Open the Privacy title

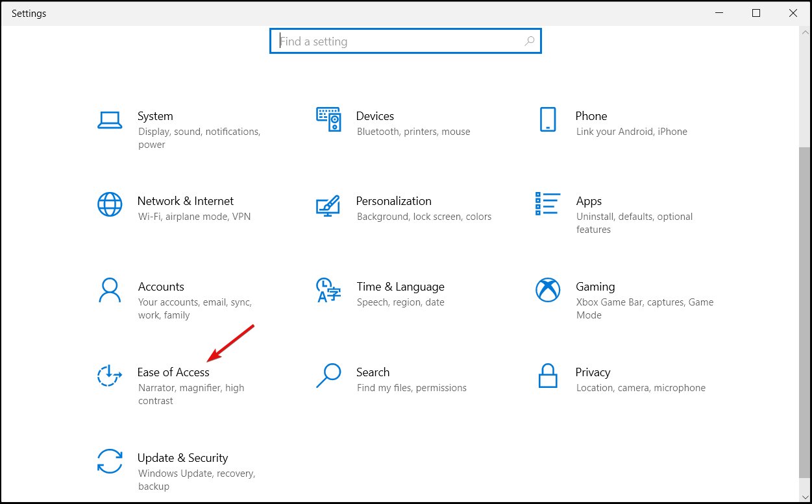593,372
